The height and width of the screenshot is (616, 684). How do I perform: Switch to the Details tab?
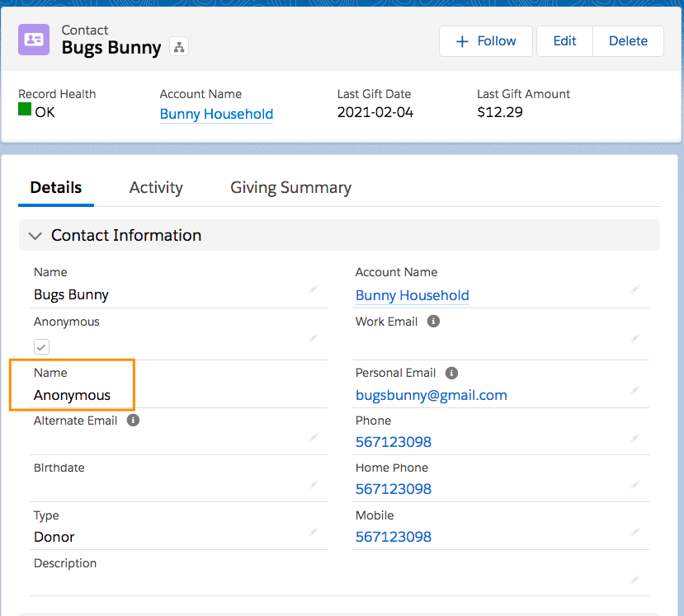(56, 187)
